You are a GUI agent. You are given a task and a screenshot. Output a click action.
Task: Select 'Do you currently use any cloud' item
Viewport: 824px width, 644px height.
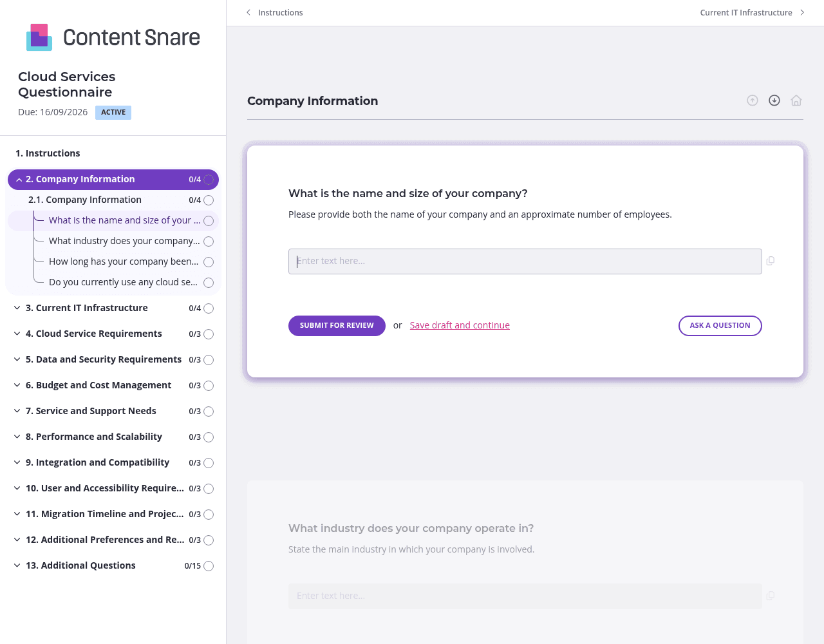click(x=124, y=282)
